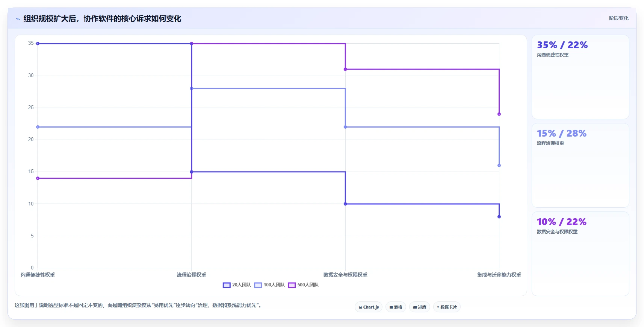644x327 pixels.
Task: Click 100人团队 data point at 数据安全与权限权重
Action: (345, 127)
